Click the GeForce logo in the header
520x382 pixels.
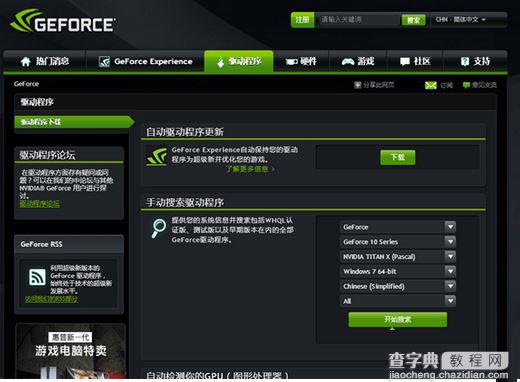pyautogui.click(x=63, y=21)
